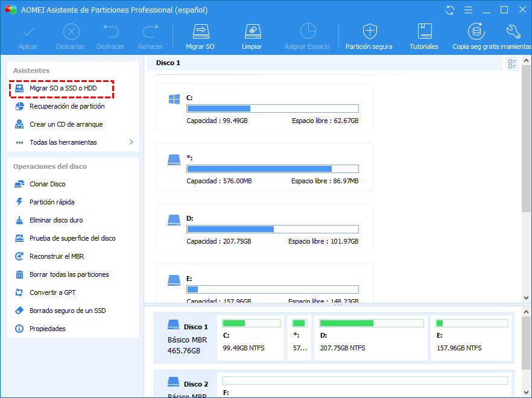Click up arrow of partition list scrollbar
The width and height of the screenshot is (532, 398).
(526, 60)
